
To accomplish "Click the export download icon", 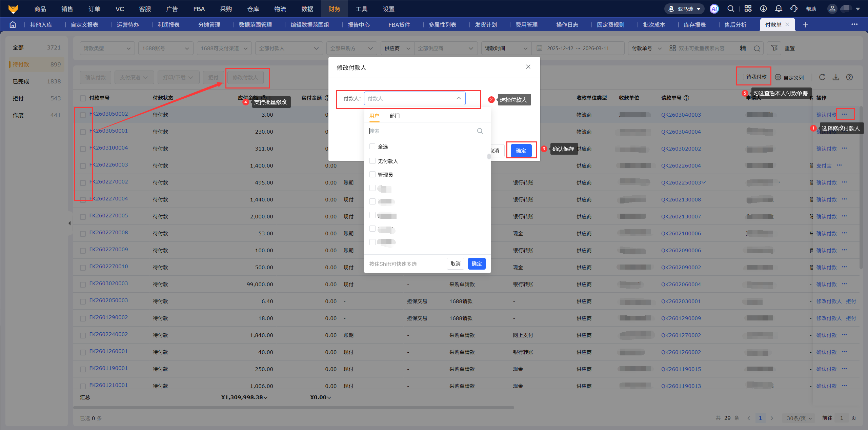I will click(836, 77).
